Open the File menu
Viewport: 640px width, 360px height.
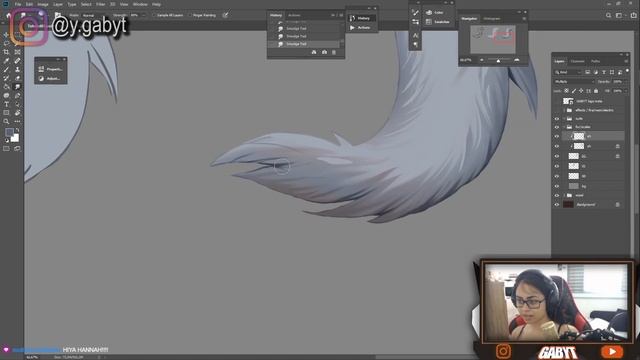point(18,4)
